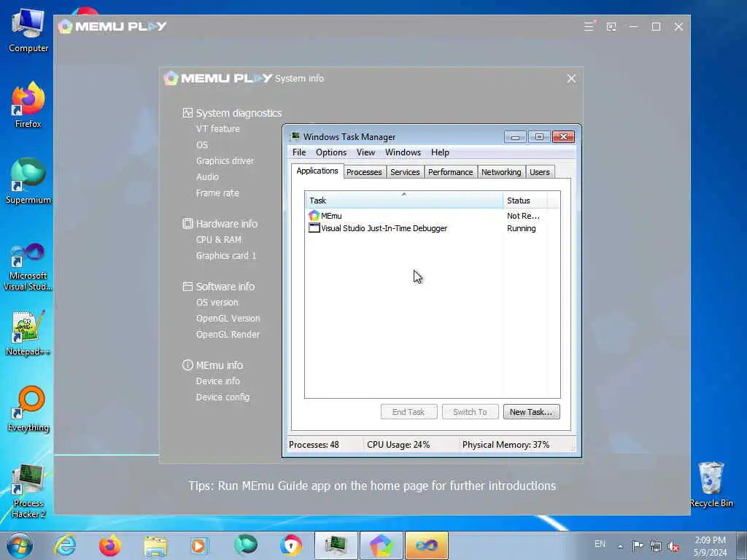
Task: Select Graphics card 1 in System info
Action: 226,256
